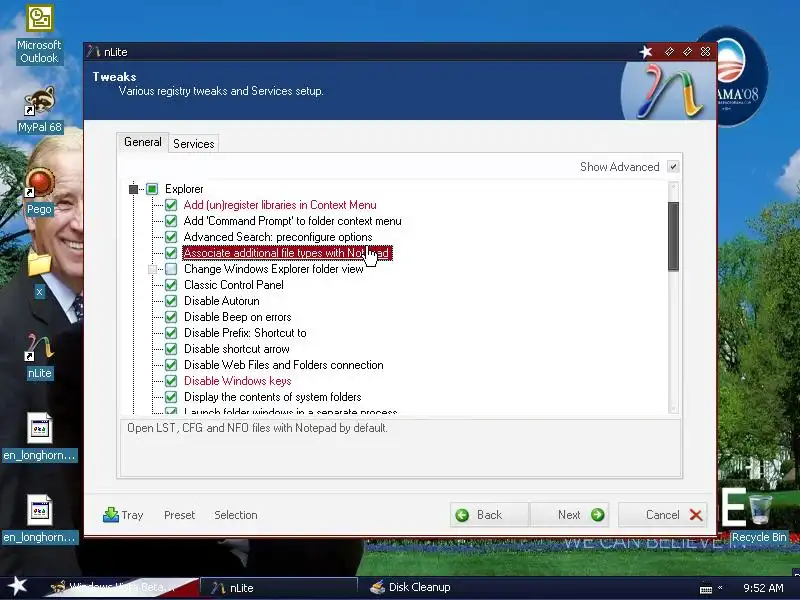Switch to the General tab
This screenshot has height=600, width=800.
[143, 142]
